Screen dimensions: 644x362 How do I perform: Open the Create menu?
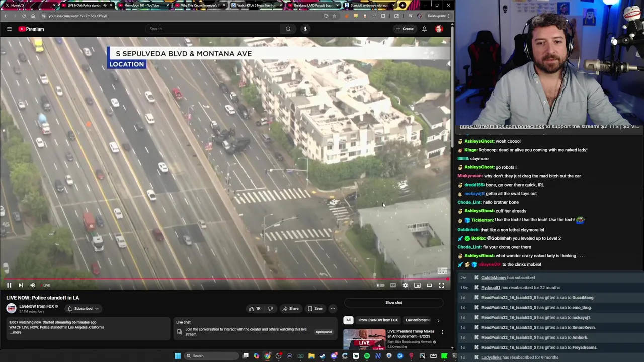[405, 29]
